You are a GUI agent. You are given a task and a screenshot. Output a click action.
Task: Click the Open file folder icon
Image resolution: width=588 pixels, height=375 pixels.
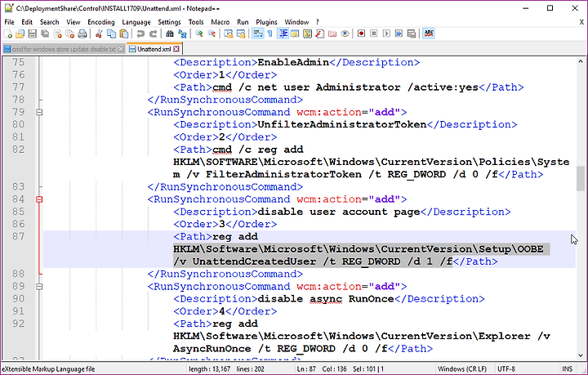[20, 34]
